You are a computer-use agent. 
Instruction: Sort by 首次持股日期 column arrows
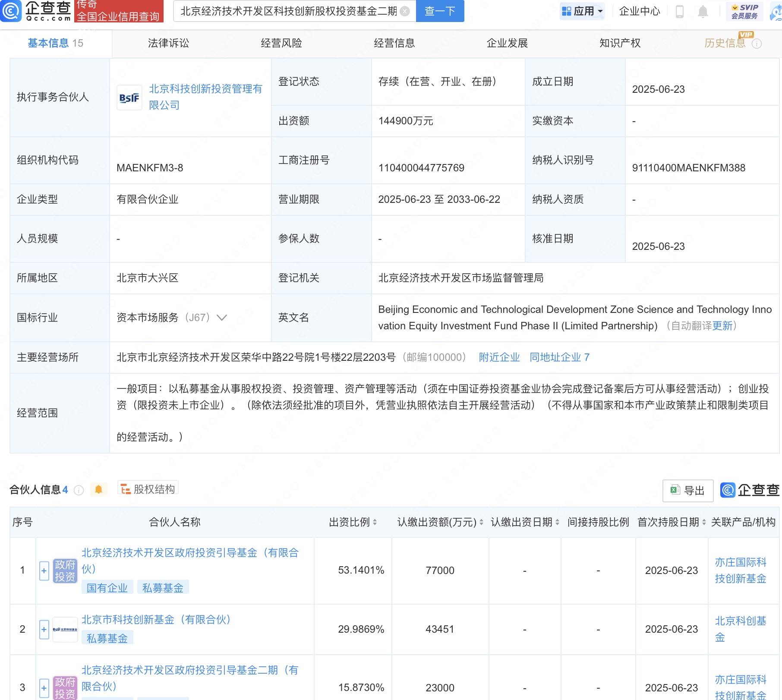(704, 522)
